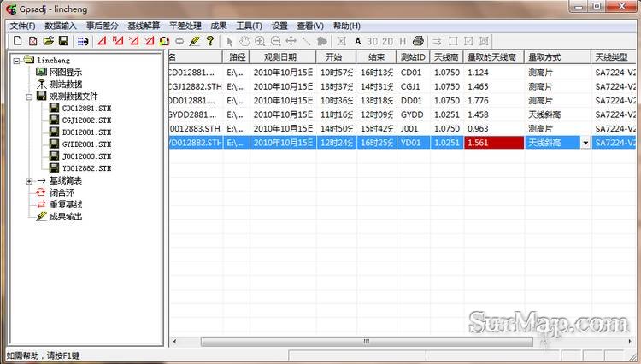Click the 量取的天线高 column header

coord(494,57)
